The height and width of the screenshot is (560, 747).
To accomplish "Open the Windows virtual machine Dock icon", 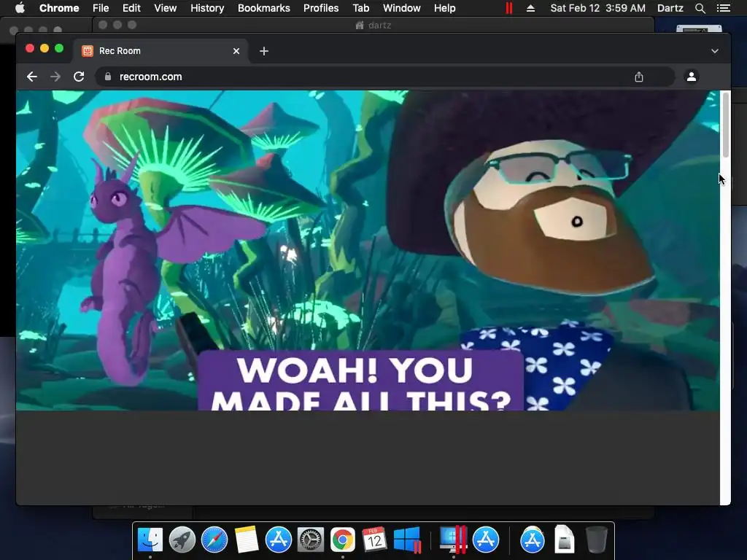I will pos(407,540).
